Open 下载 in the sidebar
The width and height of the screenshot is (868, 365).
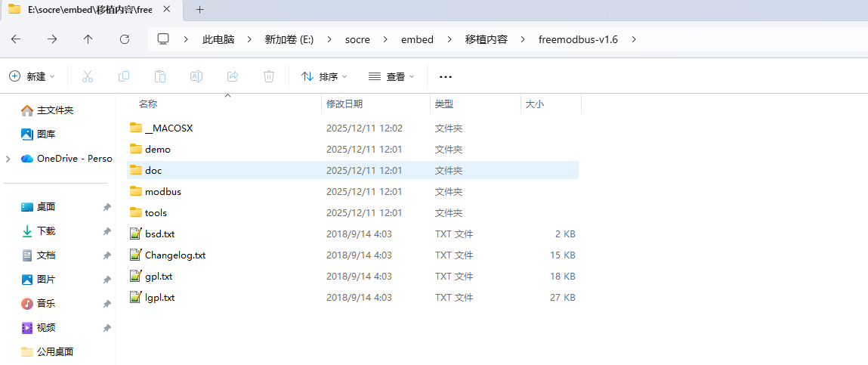[x=46, y=231]
